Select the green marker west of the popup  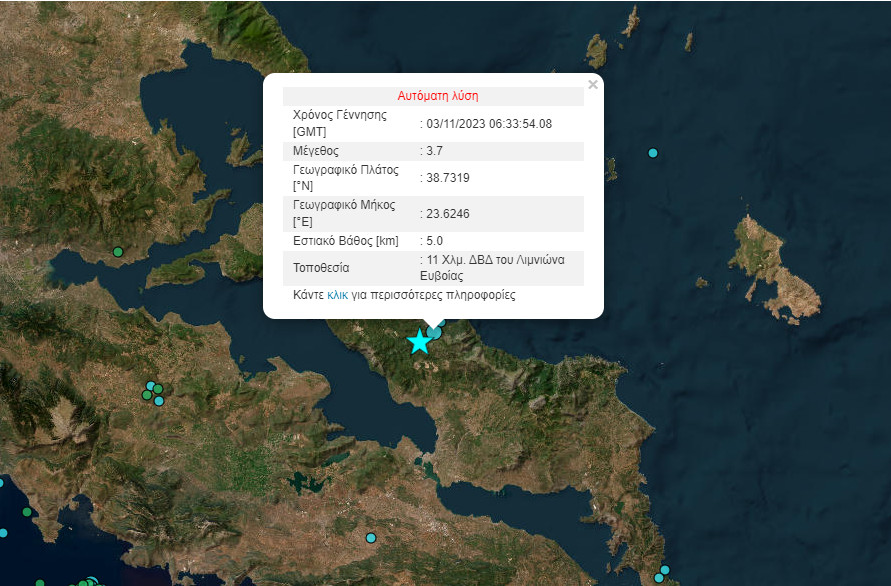118,251
